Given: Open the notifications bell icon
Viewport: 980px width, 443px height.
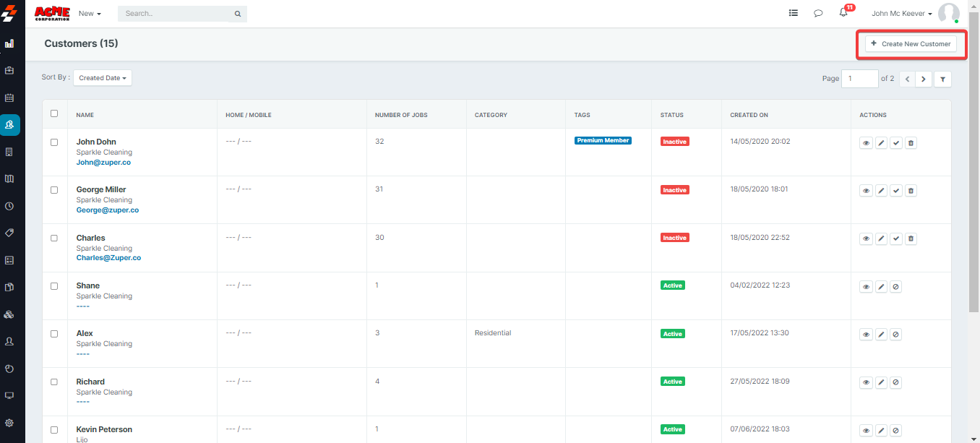Looking at the screenshot, I should tap(843, 13).
